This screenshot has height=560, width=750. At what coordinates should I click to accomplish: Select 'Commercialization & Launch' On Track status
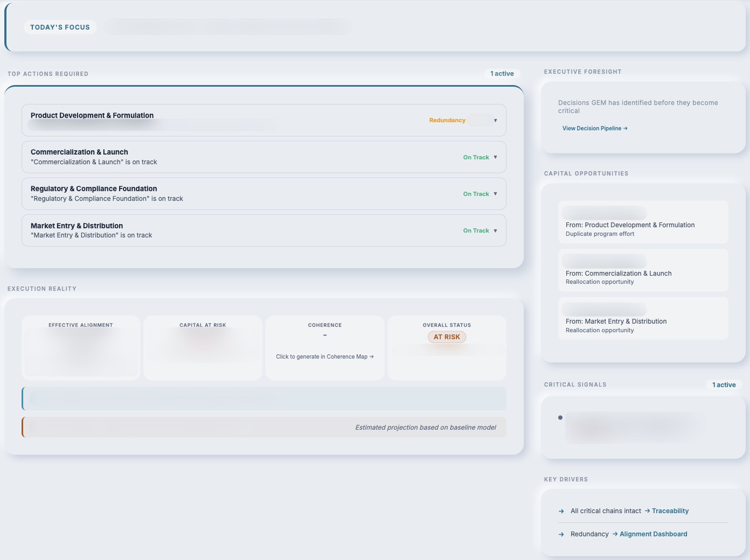click(x=476, y=157)
